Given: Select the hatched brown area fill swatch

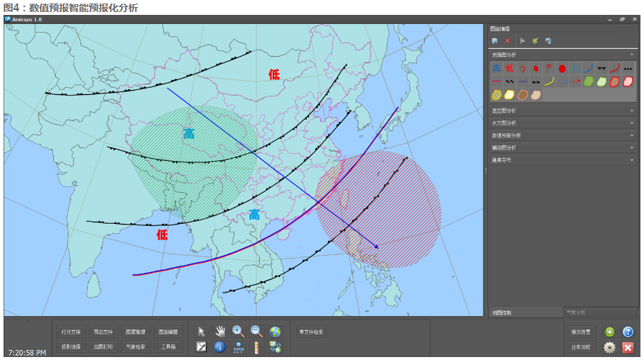Looking at the screenshot, I should tap(536, 95).
